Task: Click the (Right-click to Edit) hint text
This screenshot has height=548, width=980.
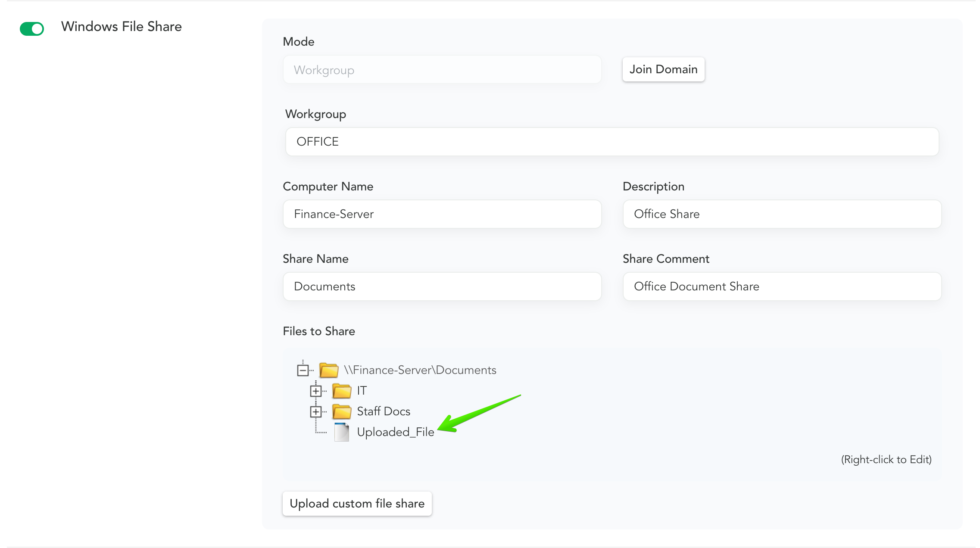Action: 886,460
